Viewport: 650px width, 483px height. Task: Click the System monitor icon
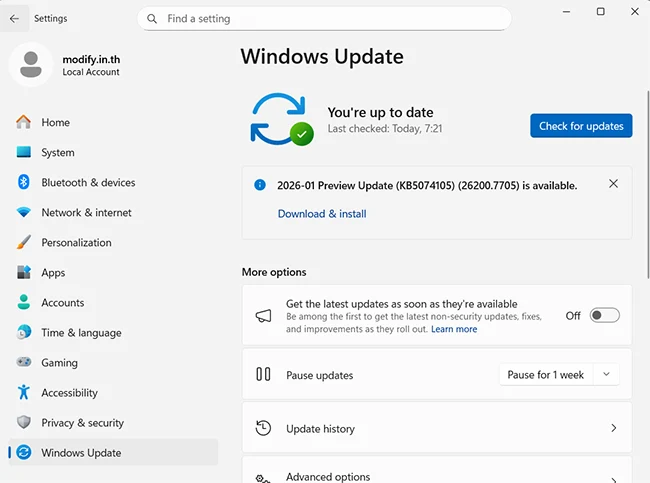pyautogui.click(x=24, y=152)
